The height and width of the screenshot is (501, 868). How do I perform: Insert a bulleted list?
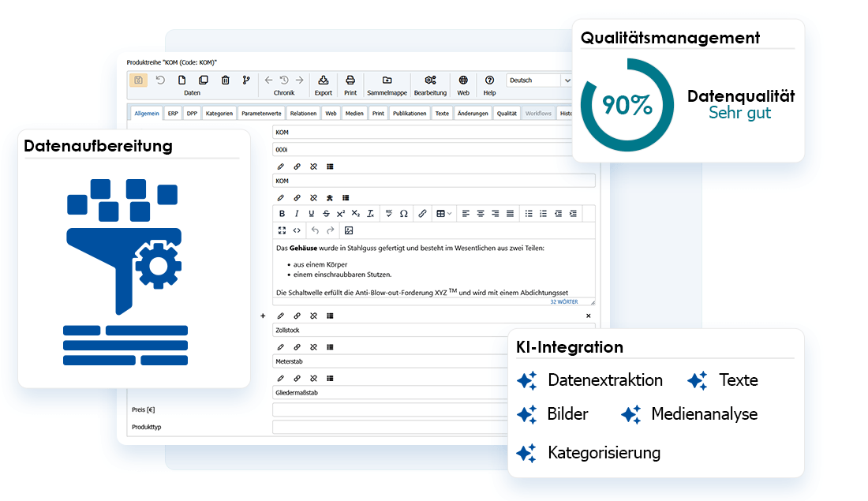pos(529,214)
